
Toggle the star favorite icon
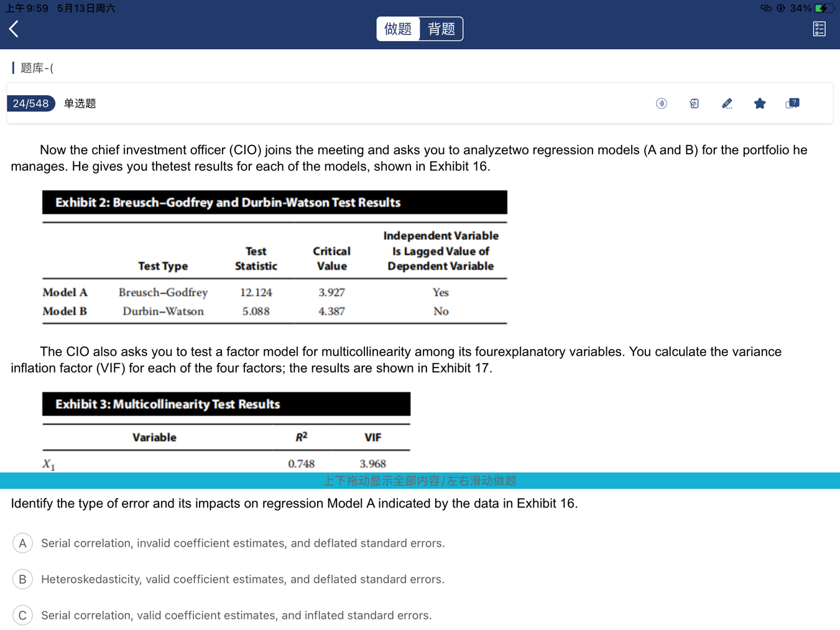coord(760,103)
